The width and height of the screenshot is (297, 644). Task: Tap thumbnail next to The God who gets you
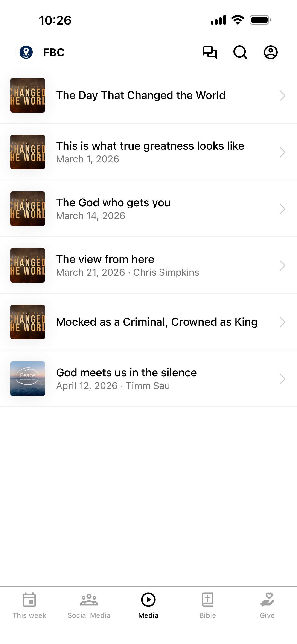click(x=27, y=208)
